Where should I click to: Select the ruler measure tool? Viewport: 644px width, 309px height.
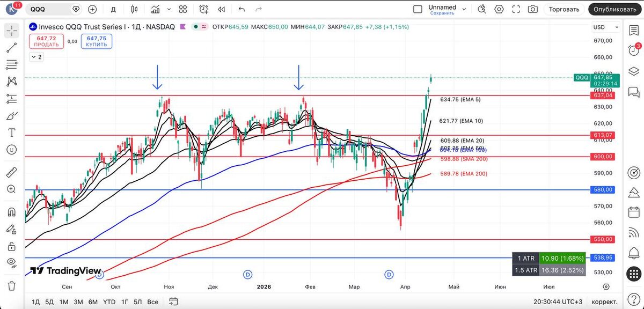click(11, 173)
